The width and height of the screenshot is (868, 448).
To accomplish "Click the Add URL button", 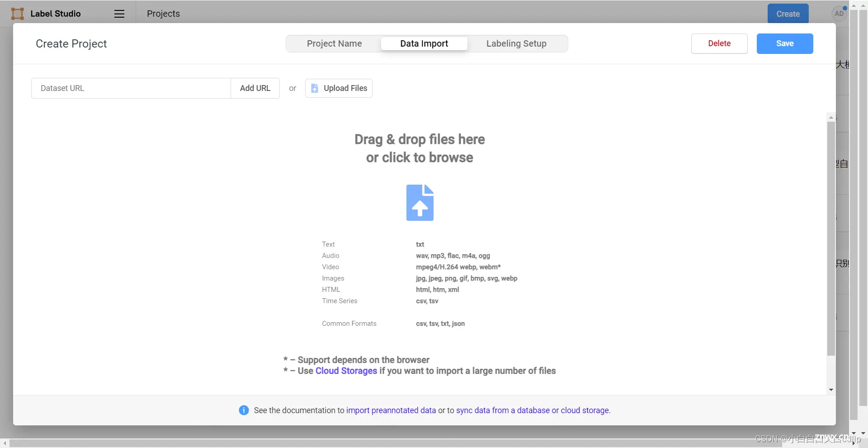I will (255, 88).
